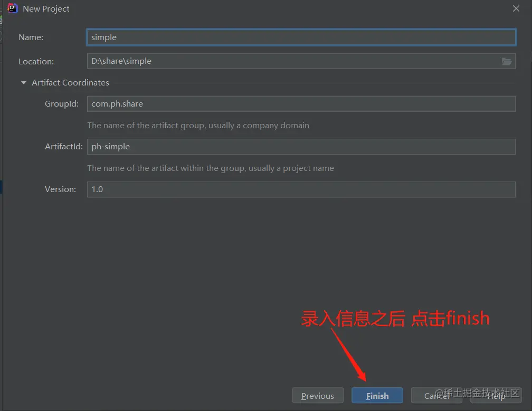
Task: Edit the GroupId field com.ph.share
Action: 301,104
